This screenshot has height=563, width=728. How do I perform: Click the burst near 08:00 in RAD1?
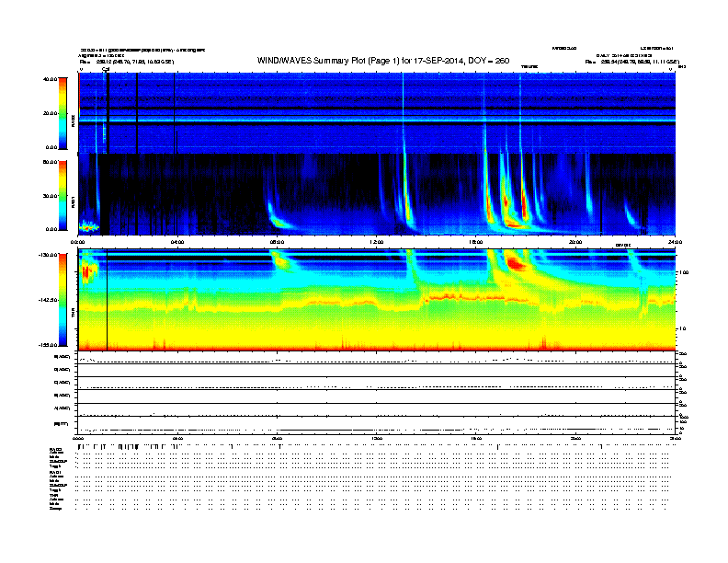(279, 222)
